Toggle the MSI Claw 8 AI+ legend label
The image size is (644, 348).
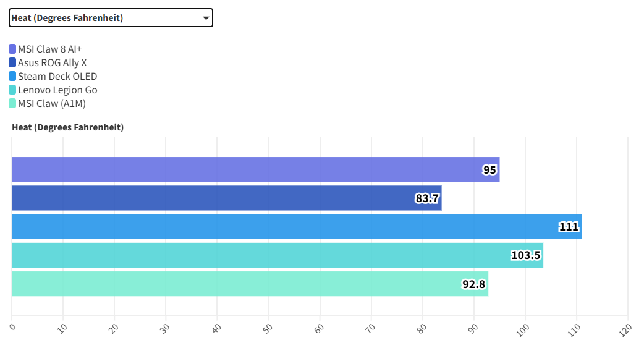pyautogui.click(x=50, y=49)
